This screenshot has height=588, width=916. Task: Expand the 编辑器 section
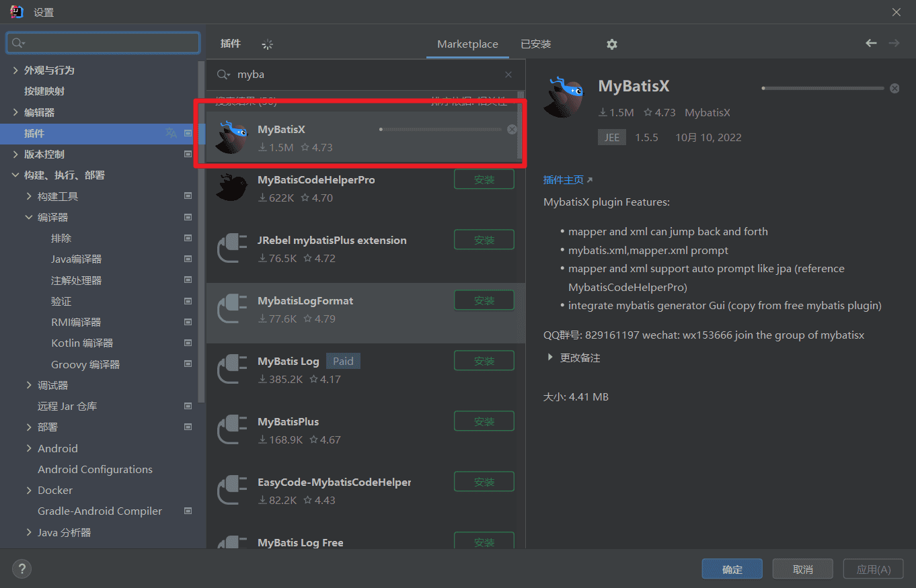(15, 112)
